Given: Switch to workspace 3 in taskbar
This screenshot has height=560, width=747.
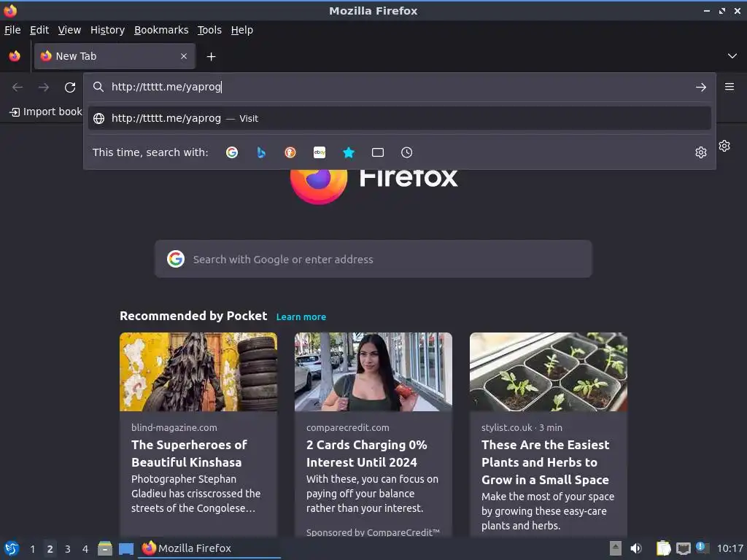Looking at the screenshot, I should point(68,549).
